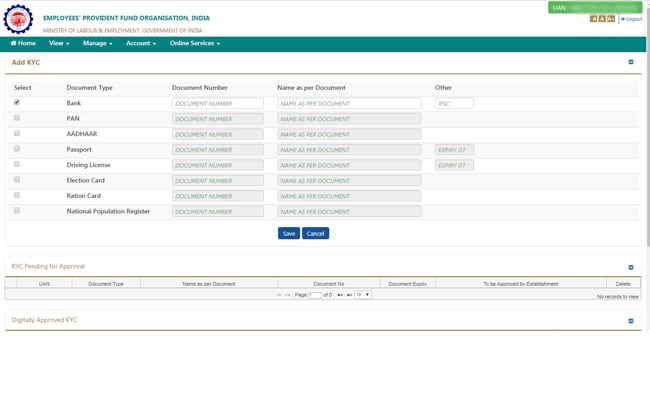
Task: Click the increase font size A+ icon
Action: (x=610, y=19)
